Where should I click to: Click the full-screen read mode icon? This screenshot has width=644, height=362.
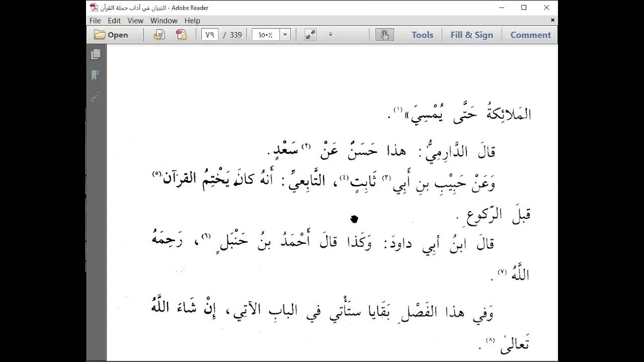tap(310, 35)
